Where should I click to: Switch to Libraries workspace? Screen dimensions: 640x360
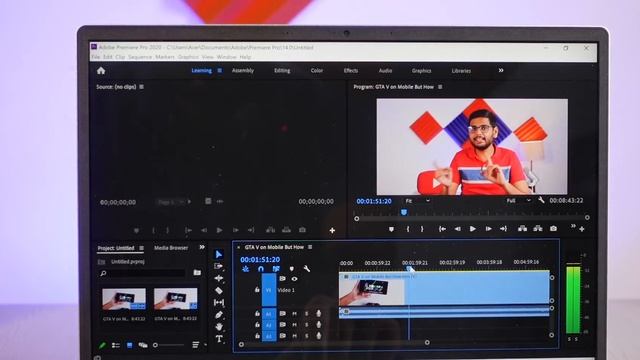[x=461, y=70]
